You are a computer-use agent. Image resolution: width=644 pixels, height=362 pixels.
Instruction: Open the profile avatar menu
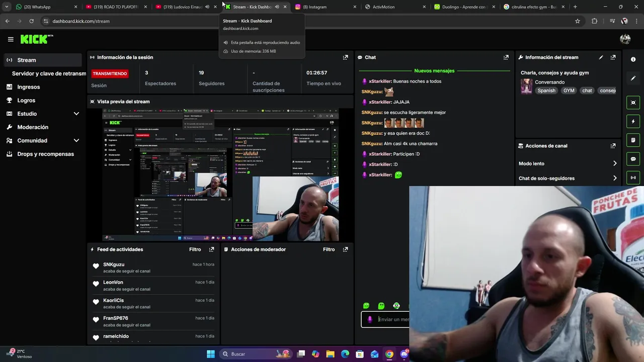[625, 39]
